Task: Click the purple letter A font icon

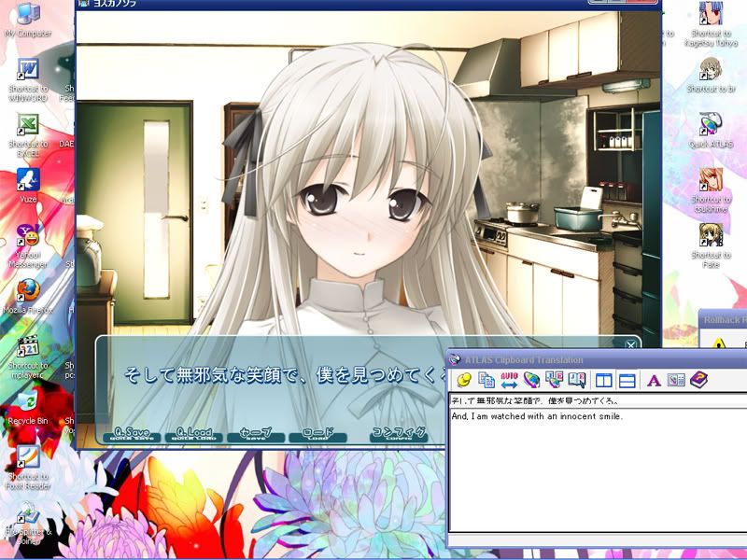Action: pos(654,380)
